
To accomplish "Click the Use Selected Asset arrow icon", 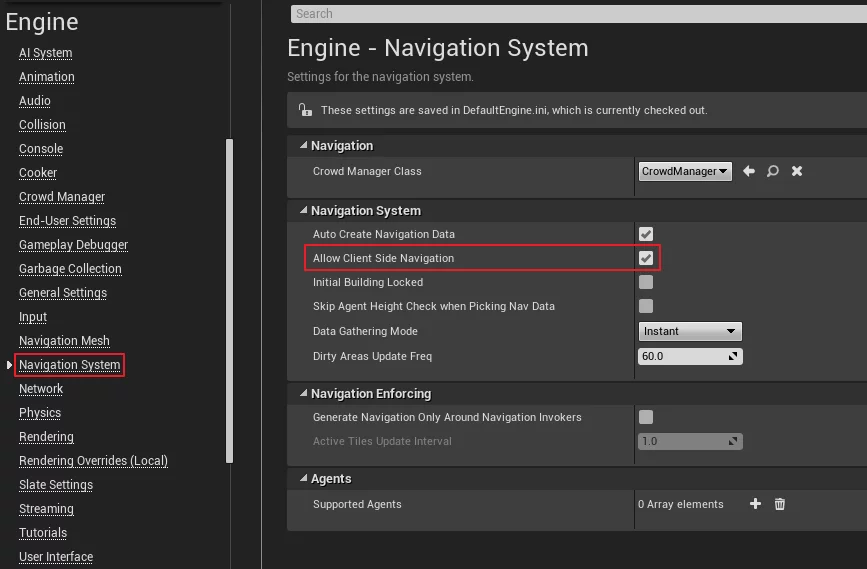I will pos(749,171).
